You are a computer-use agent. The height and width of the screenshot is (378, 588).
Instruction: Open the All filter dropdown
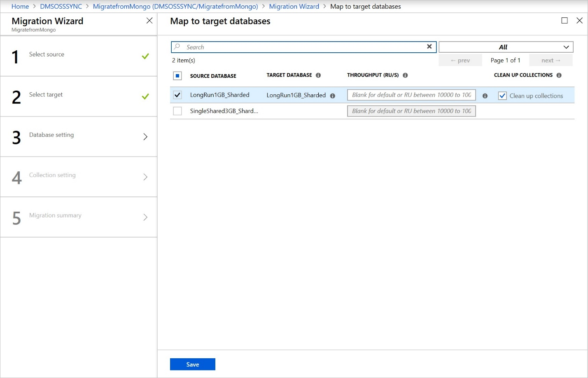coord(506,47)
